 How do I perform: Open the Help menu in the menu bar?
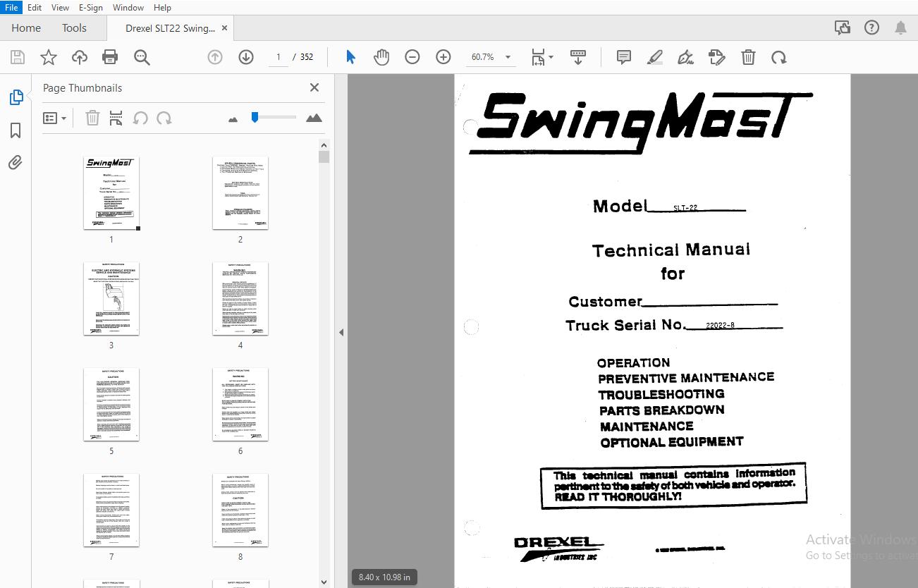162,7
